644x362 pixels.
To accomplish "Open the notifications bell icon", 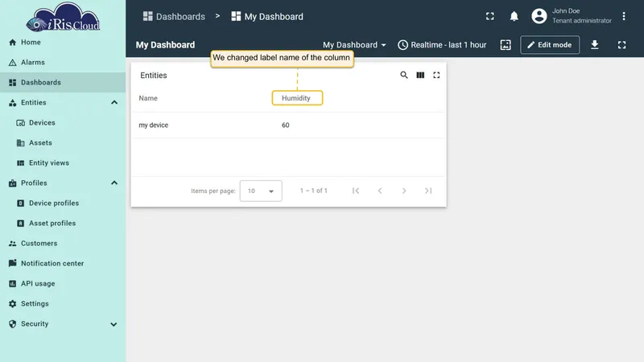I will tap(514, 16).
